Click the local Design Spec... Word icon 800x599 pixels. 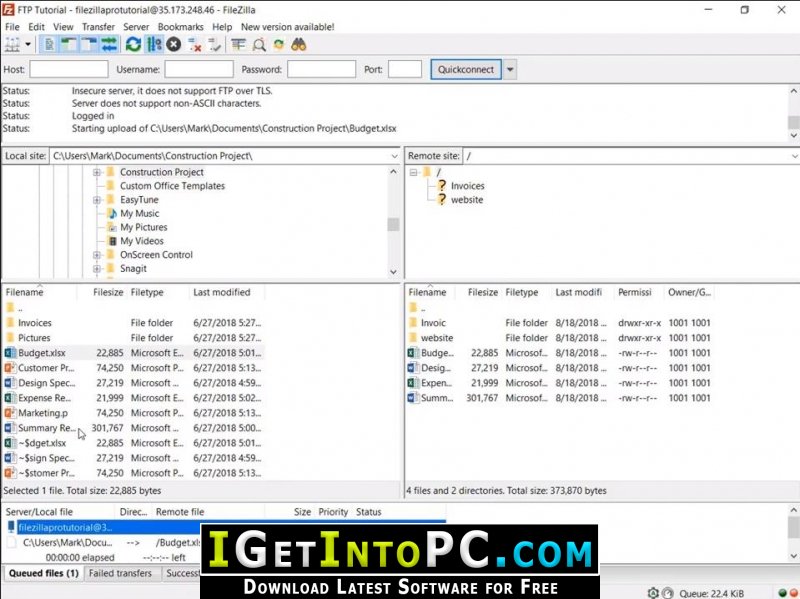(x=10, y=383)
